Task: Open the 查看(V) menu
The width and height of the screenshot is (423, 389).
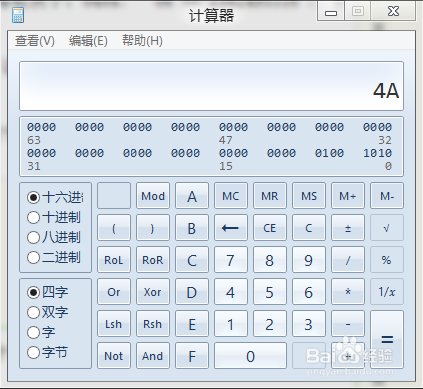Action: pyautogui.click(x=35, y=41)
